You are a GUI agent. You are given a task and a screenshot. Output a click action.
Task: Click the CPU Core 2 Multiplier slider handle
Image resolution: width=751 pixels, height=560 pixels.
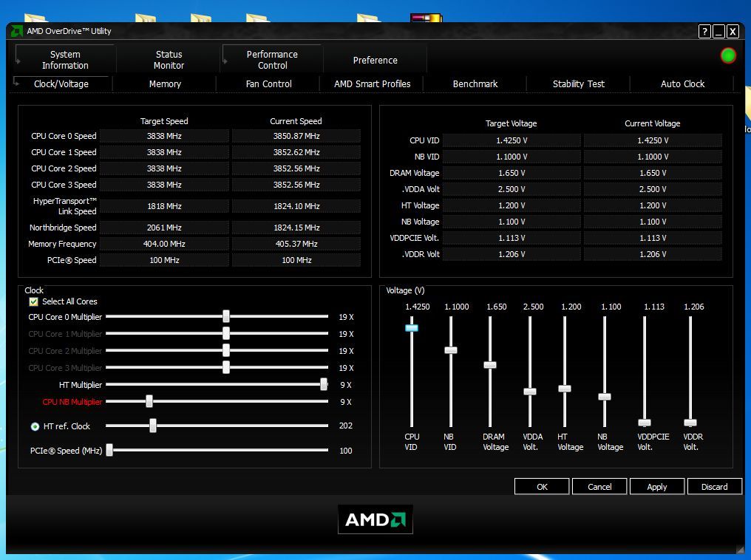226,350
